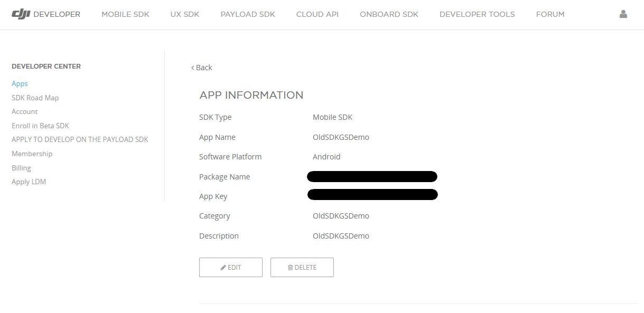Image resolution: width=644 pixels, height=313 pixels.
Task: Click the DJI Developer logo
Action: click(45, 14)
